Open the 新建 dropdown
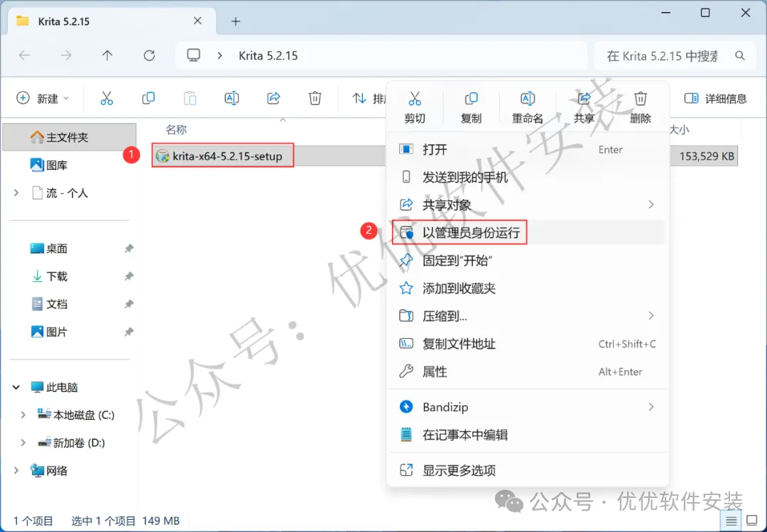 point(43,98)
